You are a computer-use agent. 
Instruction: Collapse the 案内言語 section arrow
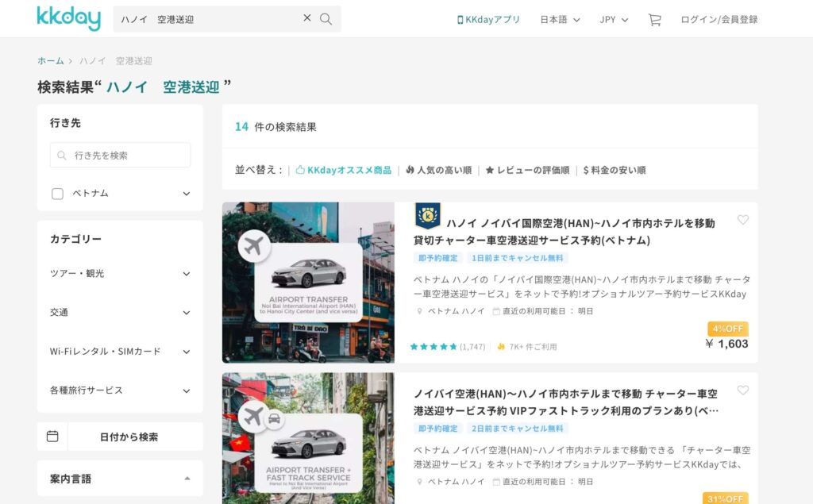[187, 479]
